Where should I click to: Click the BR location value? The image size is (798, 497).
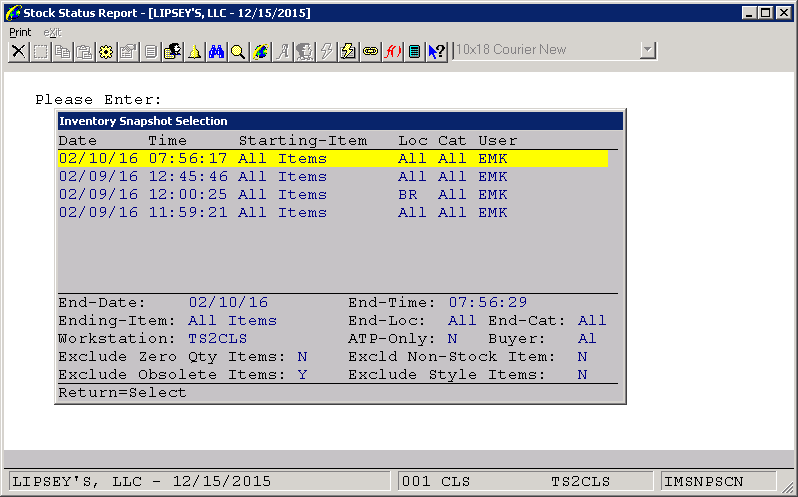[x=408, y=195]
